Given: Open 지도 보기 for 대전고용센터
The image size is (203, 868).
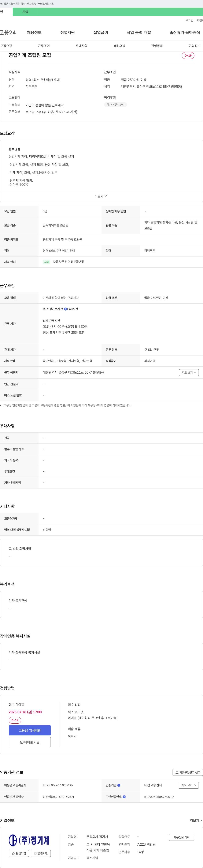Looking at the screenshot, I should pos(188,785).
